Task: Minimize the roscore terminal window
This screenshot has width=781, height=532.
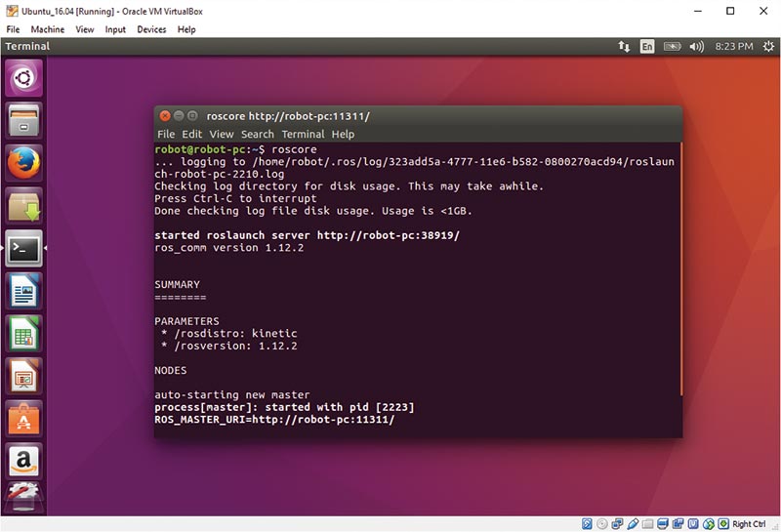Action: (x=179, y=116)
